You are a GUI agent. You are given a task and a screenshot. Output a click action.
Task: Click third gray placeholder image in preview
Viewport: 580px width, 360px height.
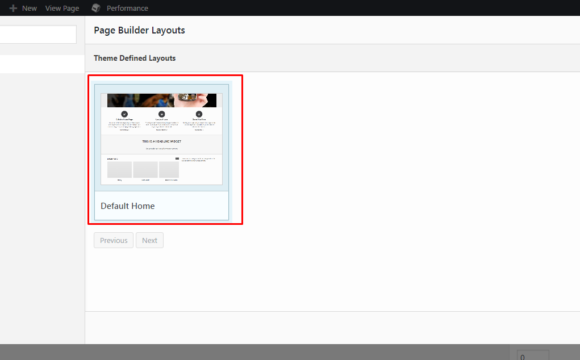pyautogui.click(x=169, y=169)
